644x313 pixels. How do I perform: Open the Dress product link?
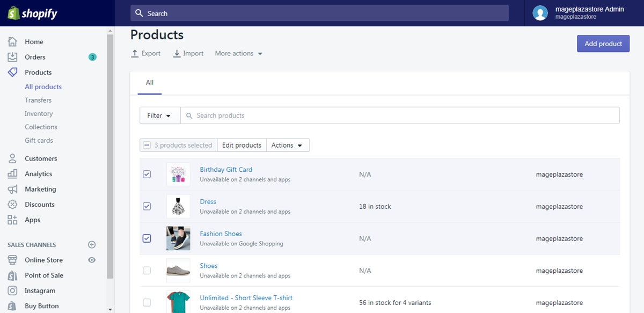pyautogui.click(x=208, y=202)
